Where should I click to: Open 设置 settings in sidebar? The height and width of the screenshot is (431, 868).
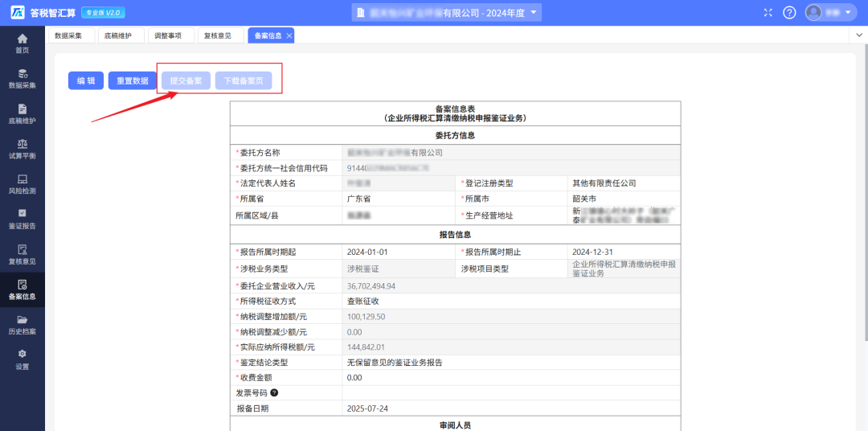23,360
